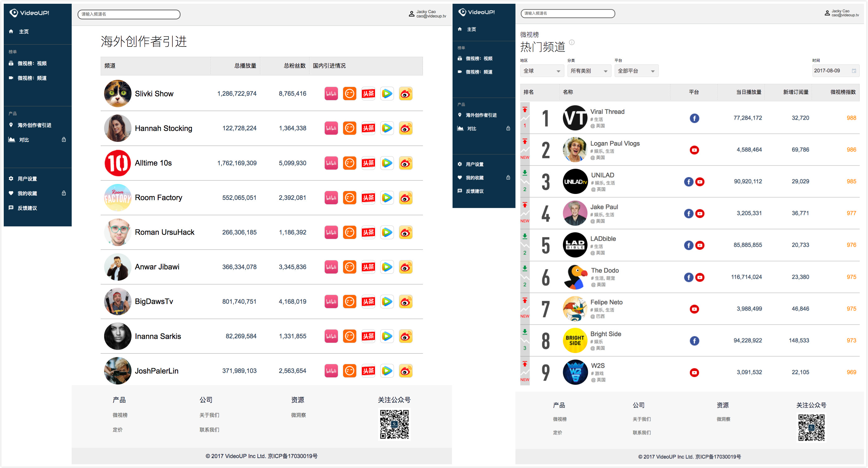868x468 pixels.
Task: Click Hannah Stocking channel name
Action: [163, 128]
